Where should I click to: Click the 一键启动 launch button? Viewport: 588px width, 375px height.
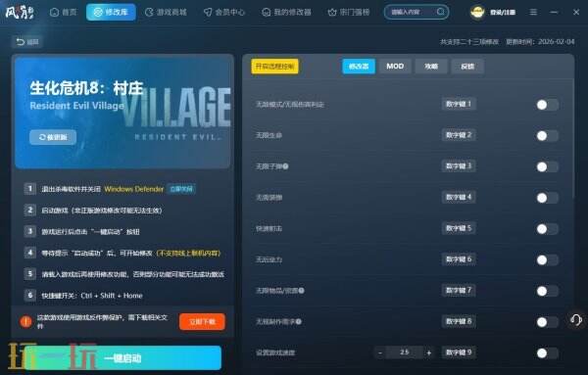tap(123, 358)
